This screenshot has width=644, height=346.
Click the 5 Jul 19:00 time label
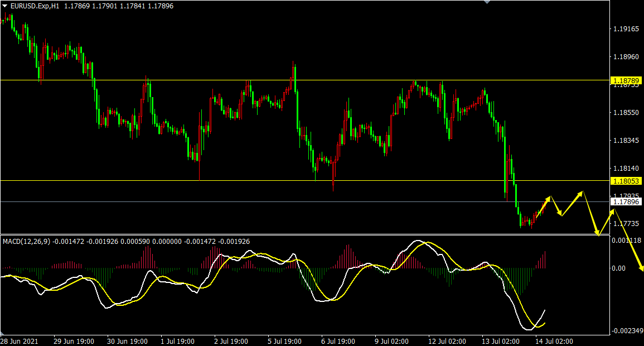(284, 342)
